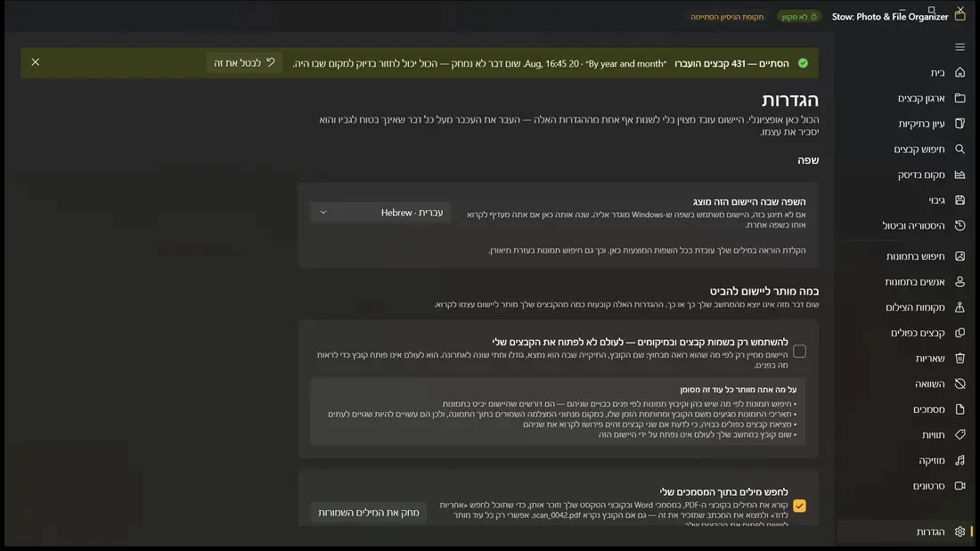
Task: Click the שפה section heading
Action: 808,160
